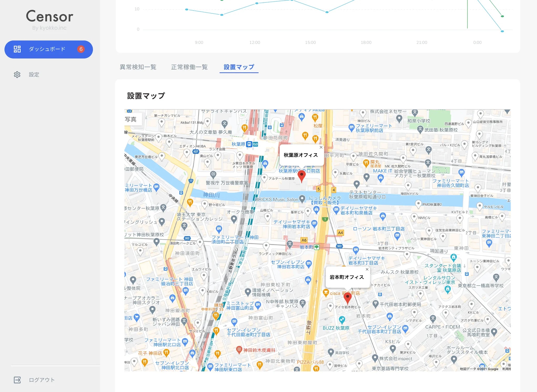Click the red marker under 秋葉原オフィス
Image resolution: width=537 pixels, height=392 pixels.
(302, 176)
